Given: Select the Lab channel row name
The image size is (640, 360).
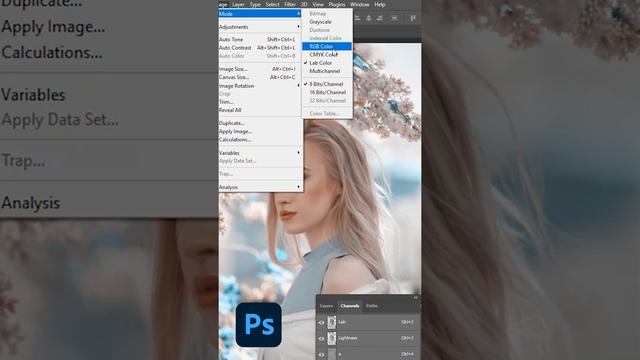Looking at the screenshot, I should coord(342,322).
